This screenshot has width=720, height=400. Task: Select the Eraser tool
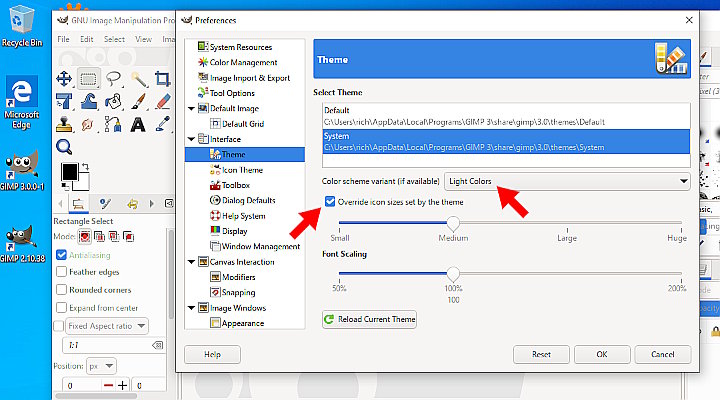coord(163,101)
